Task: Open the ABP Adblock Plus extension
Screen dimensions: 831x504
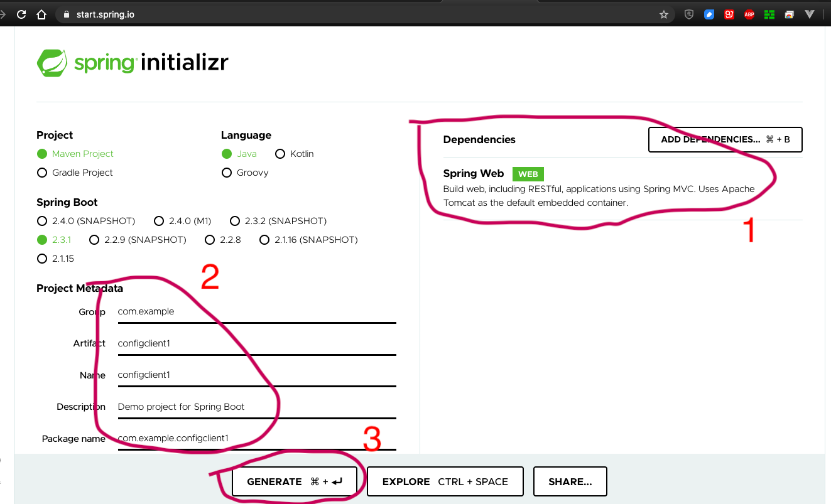Action: (749, 14)
